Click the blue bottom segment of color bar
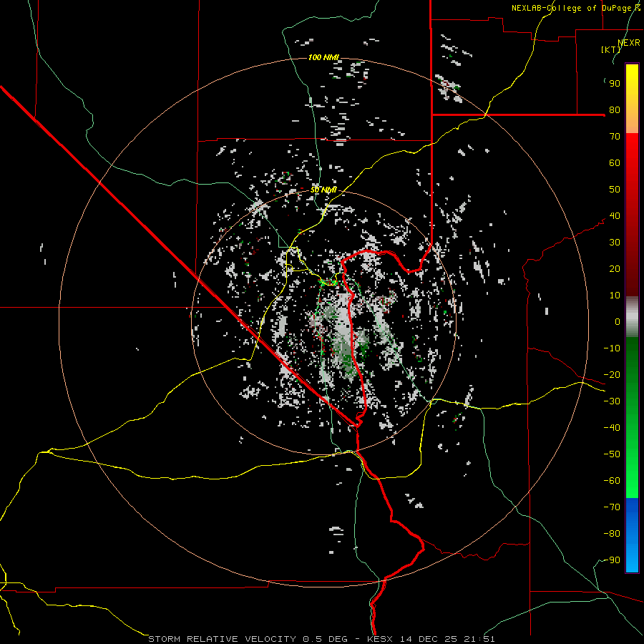 [632, 535]
